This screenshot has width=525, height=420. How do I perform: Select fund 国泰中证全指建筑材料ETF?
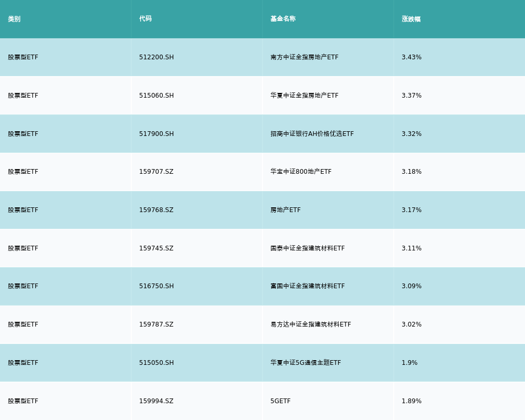click(x=307, y=248)
